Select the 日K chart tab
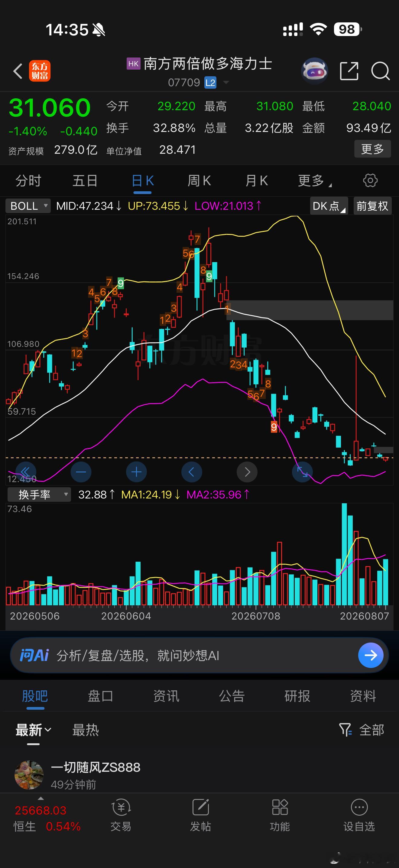This screenshot has height=868, width=399. [x=143, y=181]
